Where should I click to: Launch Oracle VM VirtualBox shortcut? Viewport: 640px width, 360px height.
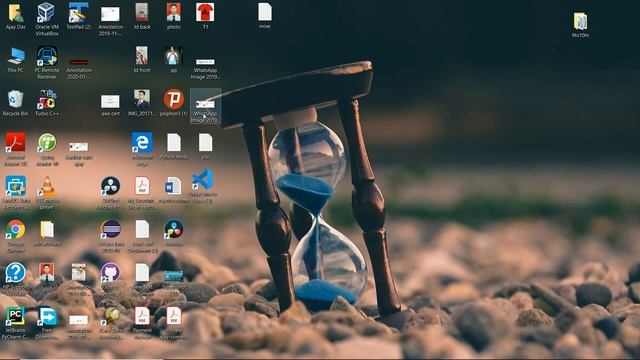coord(47,19)
